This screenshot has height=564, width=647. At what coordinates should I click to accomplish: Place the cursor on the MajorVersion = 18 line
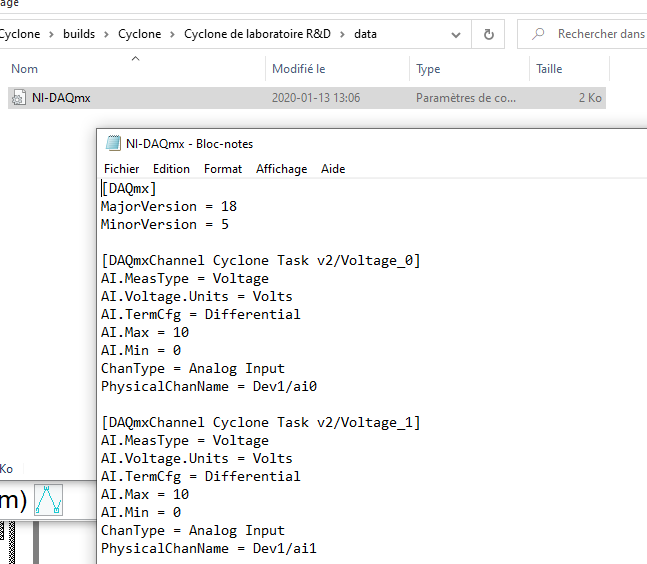[x=168, y=206]
